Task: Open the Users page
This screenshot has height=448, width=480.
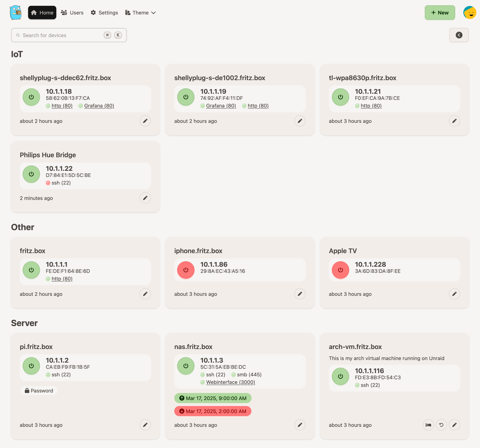Action: (x=72, y=12)
